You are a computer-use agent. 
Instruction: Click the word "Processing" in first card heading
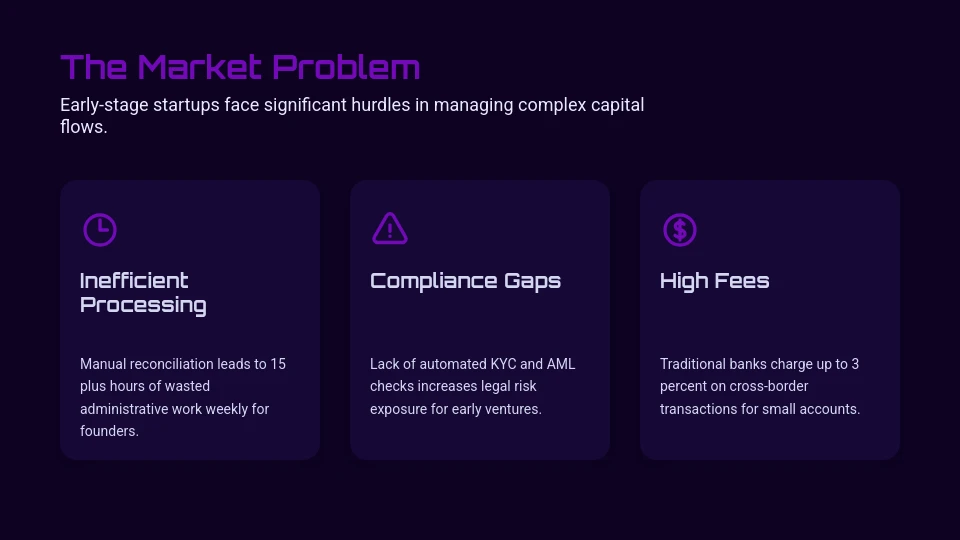(x=143, y=305)
